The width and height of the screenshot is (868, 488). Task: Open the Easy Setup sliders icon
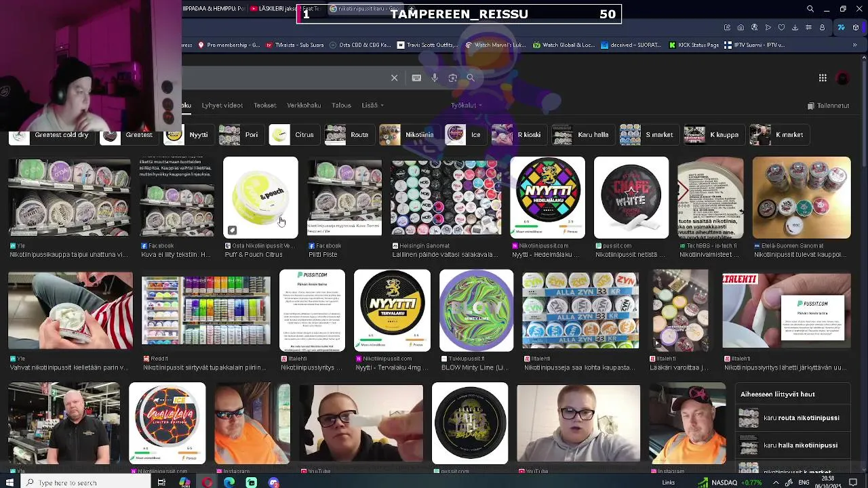pyautogui.click(x=808, y=28)
